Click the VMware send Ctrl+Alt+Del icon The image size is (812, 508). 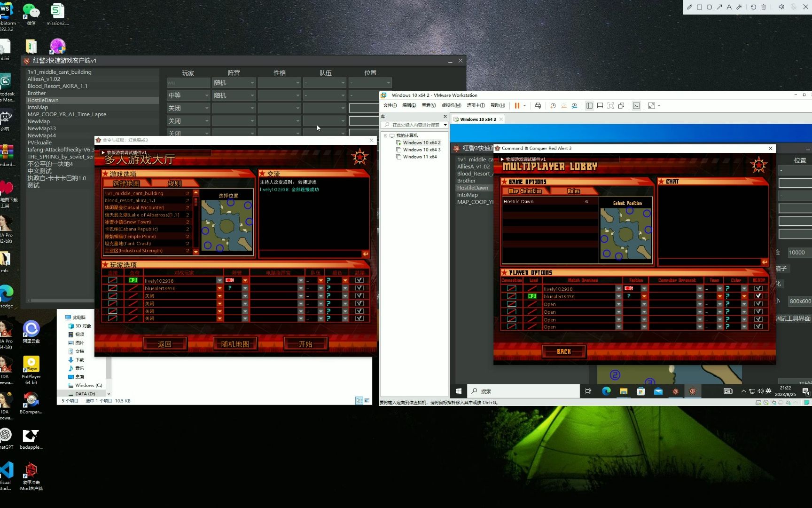(538, 106)
